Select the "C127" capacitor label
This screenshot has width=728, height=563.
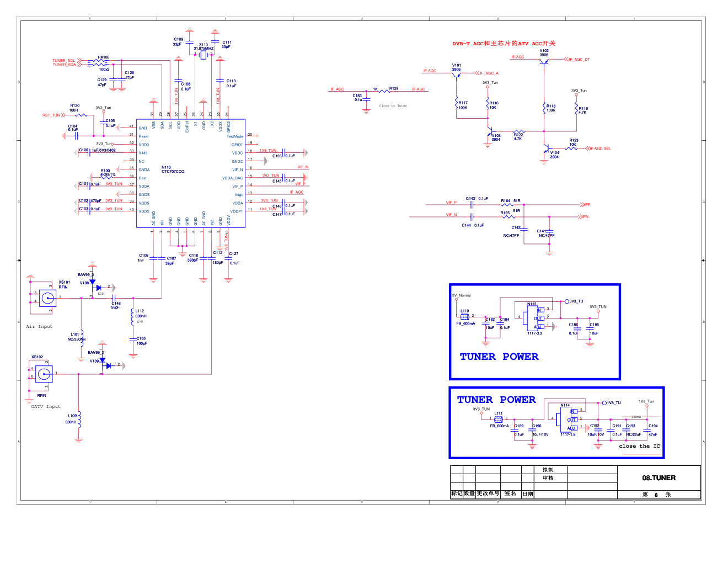pyautogui.click(x=234, y=254)
